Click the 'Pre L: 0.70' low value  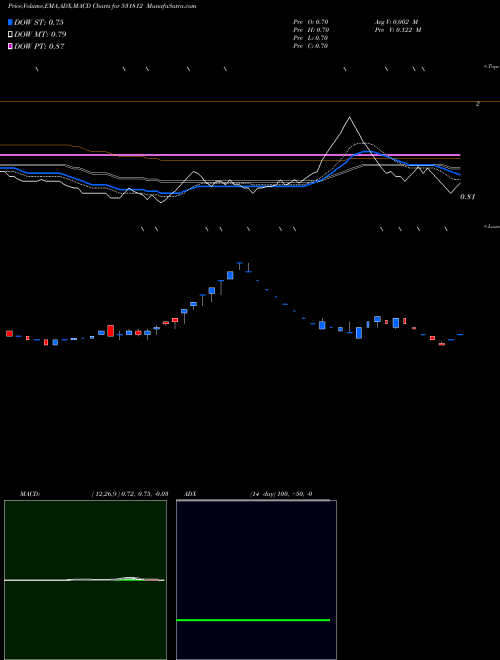click(311, 38)
